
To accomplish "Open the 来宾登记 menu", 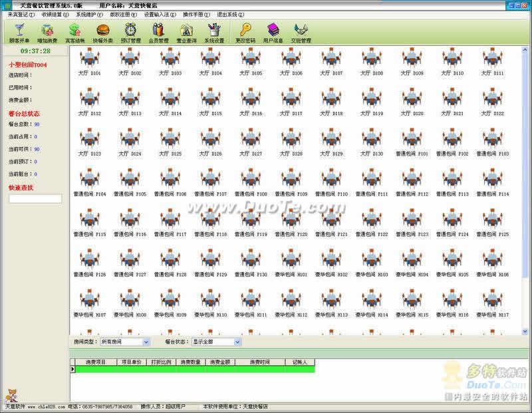I will coord(20,14).
